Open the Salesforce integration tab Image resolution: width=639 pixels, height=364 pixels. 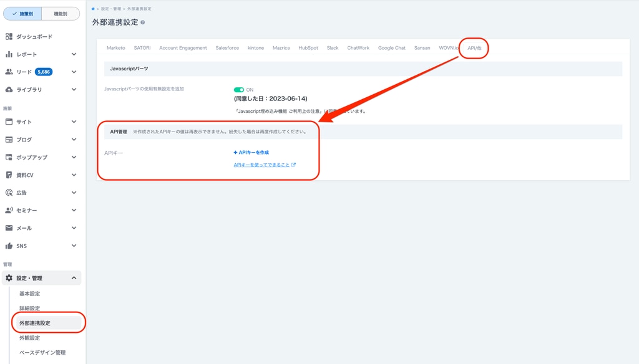pyautogui.click(x=227, y=48)
